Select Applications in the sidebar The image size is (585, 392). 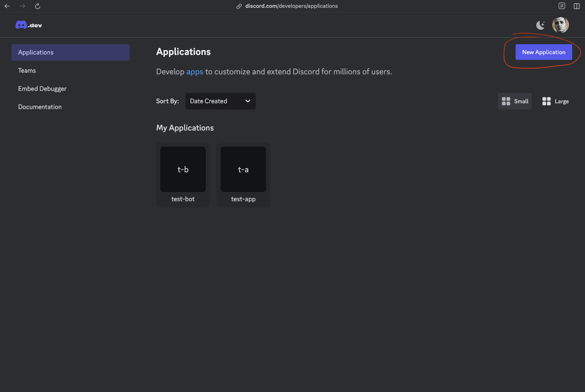[x=71, y=52]
